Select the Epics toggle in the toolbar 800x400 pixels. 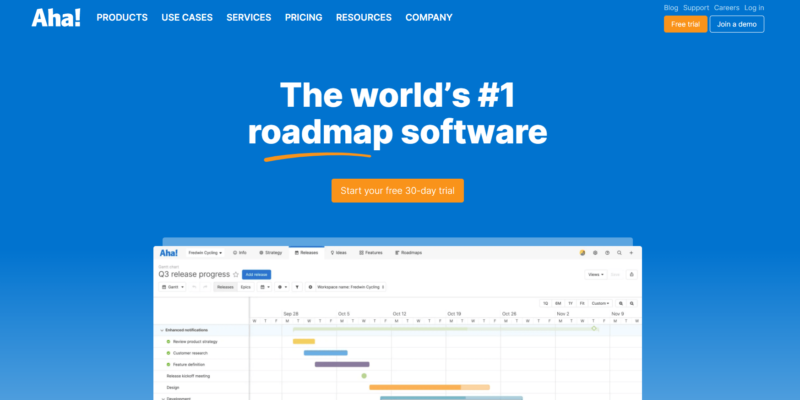tap(245, 287)
